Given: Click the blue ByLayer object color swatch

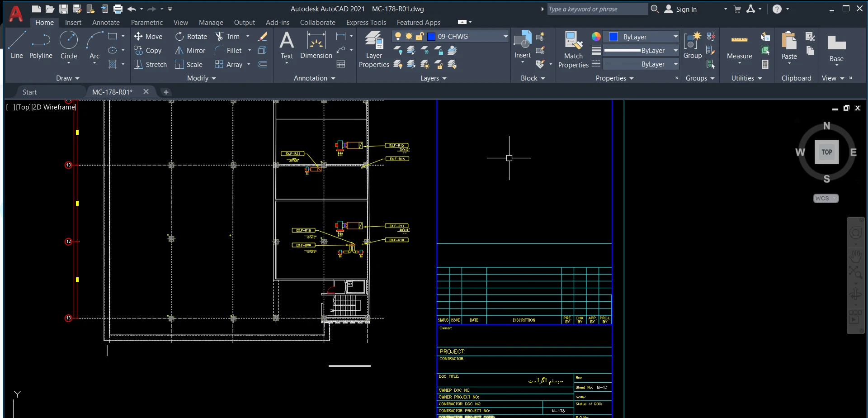Looking at the screenshot, I should pos(613,37).
